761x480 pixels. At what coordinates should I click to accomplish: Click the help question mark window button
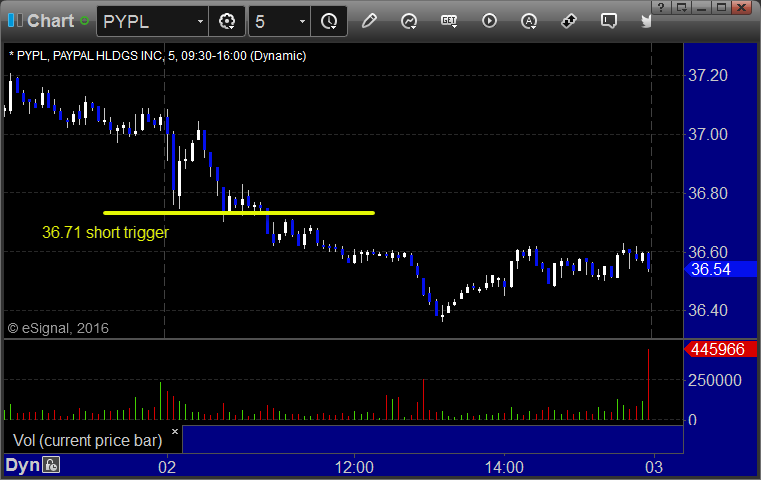tap(662, 7)
